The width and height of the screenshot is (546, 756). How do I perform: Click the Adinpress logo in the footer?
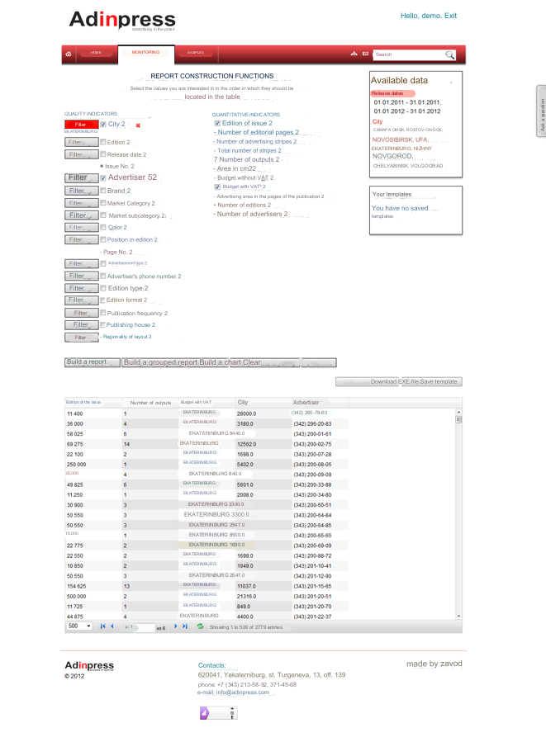click(89, 665)
